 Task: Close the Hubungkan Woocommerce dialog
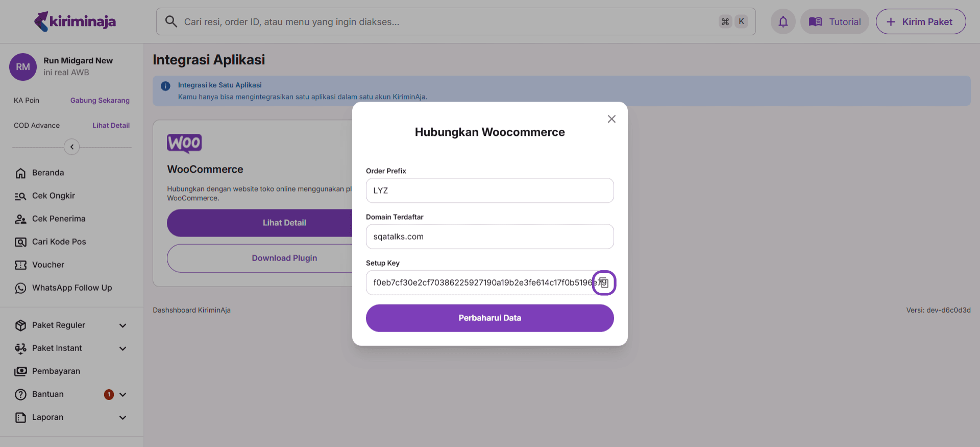click(611, 119)
